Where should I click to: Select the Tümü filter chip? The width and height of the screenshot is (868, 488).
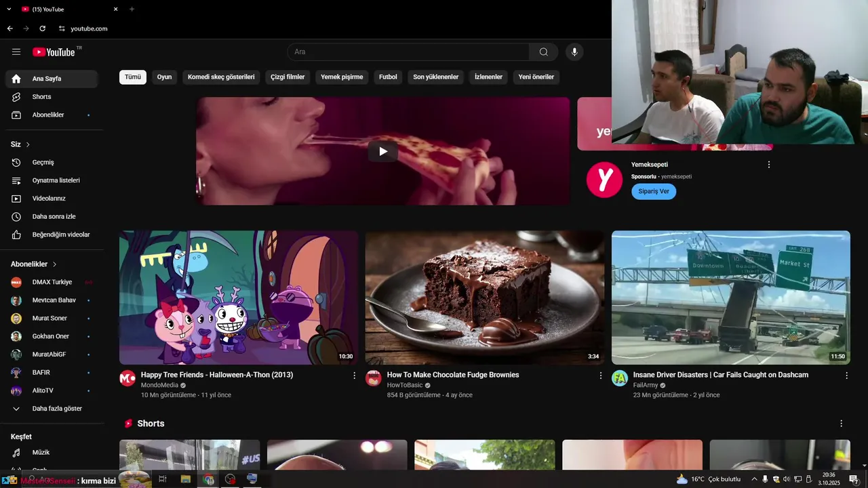[133, 77]
